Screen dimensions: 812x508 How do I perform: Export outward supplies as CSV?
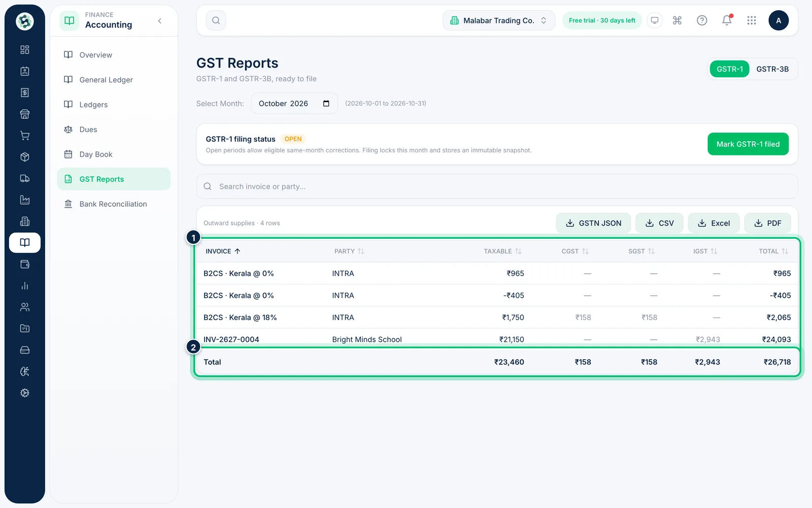tap(659, 223)
